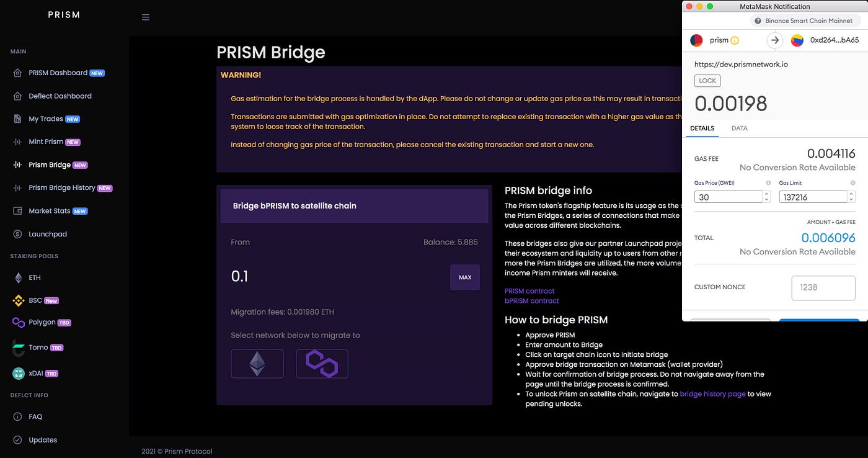Open PRISM Dashboard menu item
This screenshot has height=458, width=868.
[x=59, y=73]
